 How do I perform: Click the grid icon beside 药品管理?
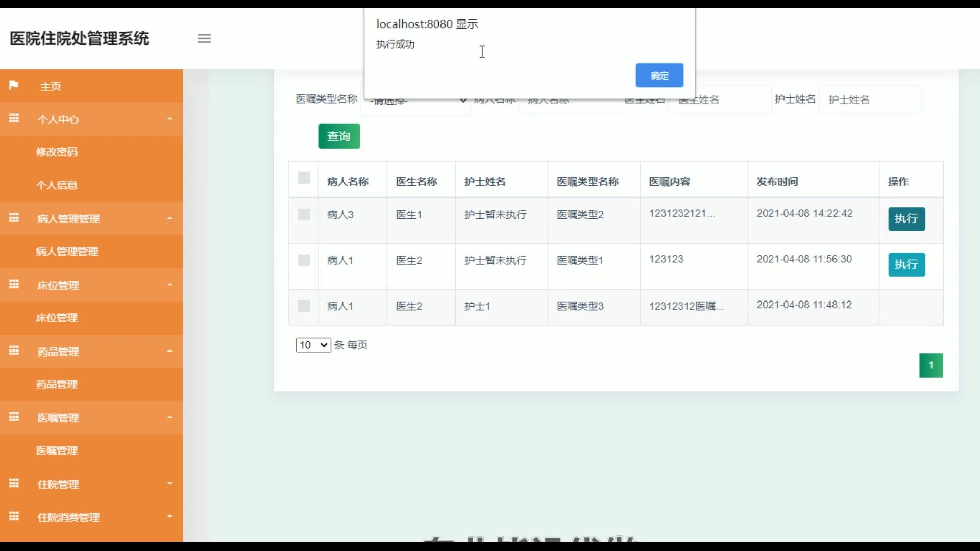(x=14, y=350)
